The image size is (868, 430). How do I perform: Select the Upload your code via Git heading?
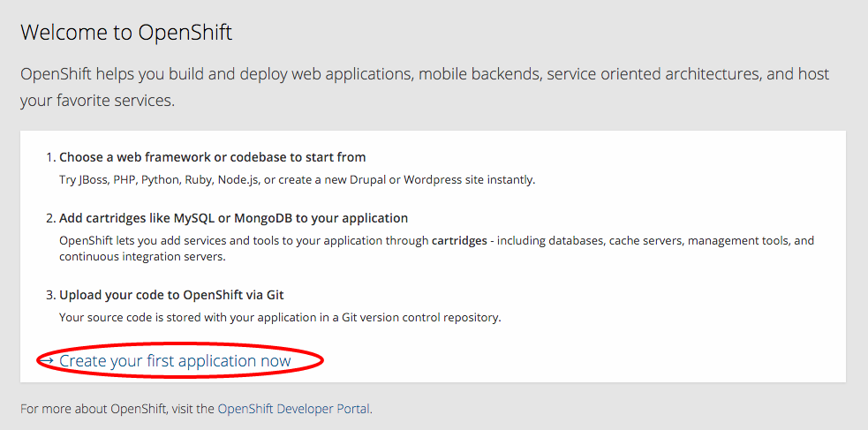pyautogui.click(x=184, y=295)
